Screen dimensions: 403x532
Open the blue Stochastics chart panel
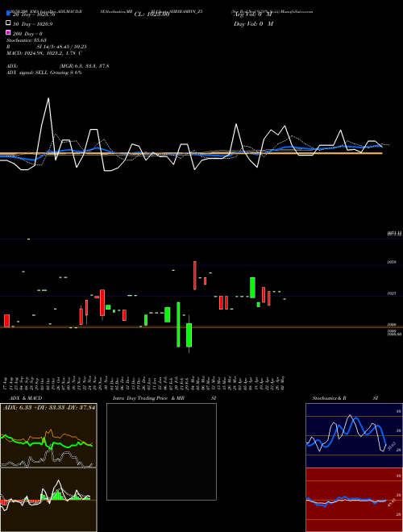pyautogui.click(x=354, y=435)
